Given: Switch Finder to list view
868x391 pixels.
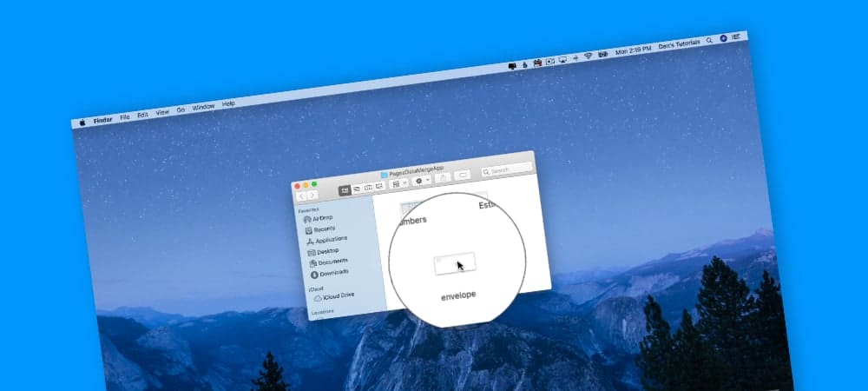Looking at the screenshot, I should pyautogui.click(x=356, y=189).
